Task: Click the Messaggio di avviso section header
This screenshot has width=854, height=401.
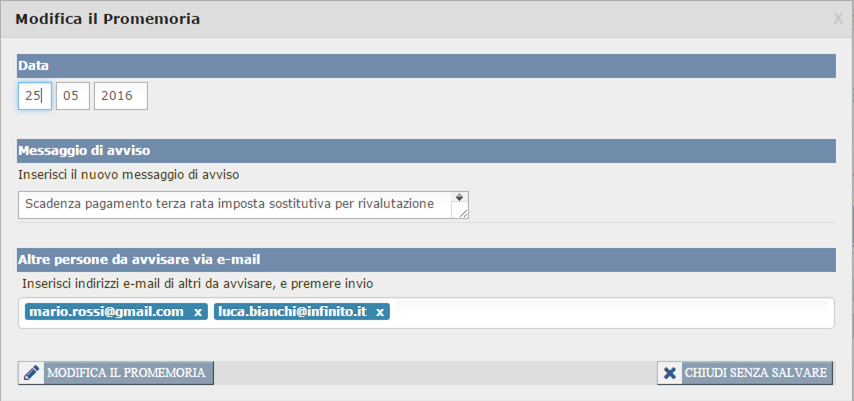Action: [426, 150]
